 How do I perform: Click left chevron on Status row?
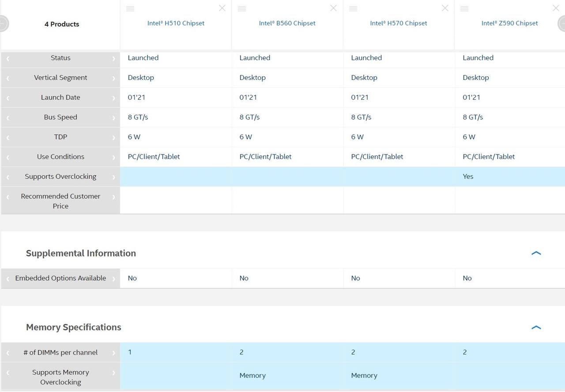(x=8, y=58)
